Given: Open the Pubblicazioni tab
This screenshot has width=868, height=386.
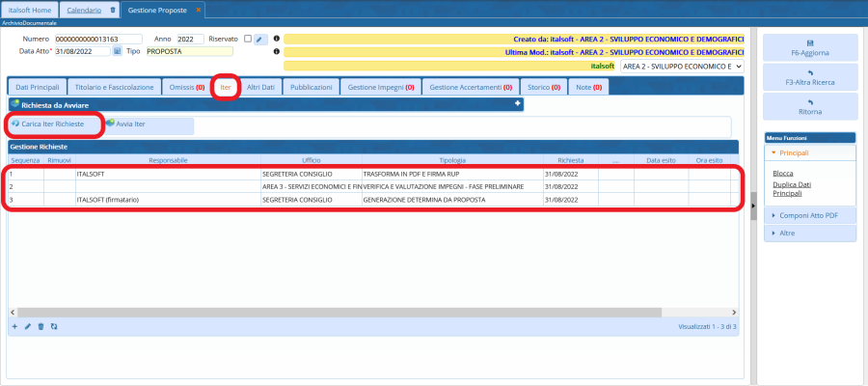Looking at the screenshot, I should click(x=311, y=87).
